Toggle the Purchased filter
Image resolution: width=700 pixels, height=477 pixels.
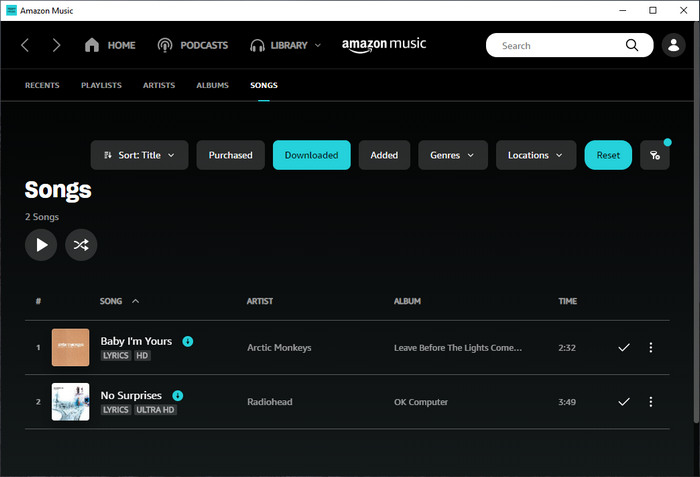tap(230, 155)
